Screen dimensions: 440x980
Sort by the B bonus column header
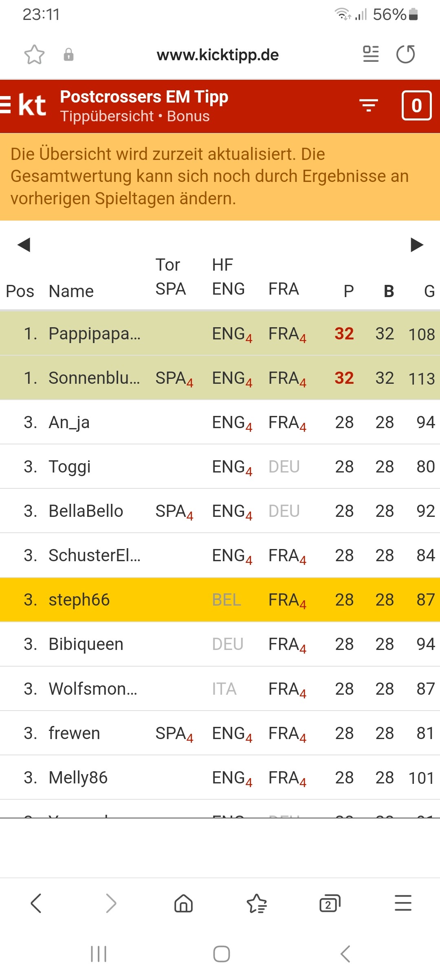coord(389,291)
